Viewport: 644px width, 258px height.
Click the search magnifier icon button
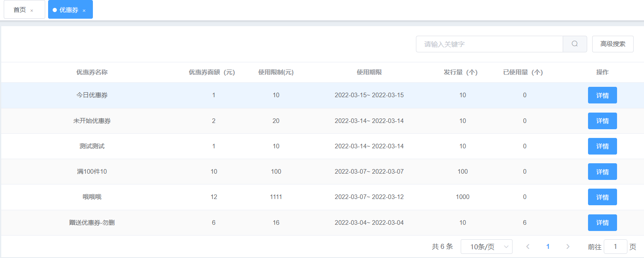coord(575,44)
